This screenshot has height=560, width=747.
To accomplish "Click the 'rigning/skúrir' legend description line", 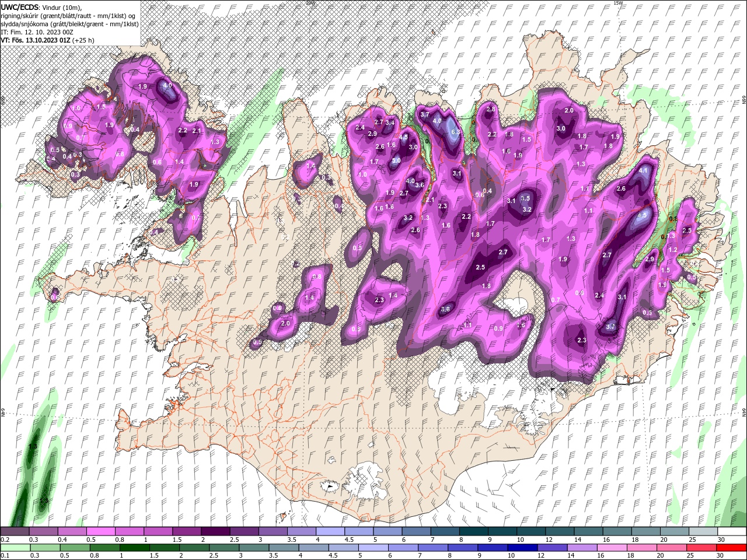I will pyautogui.click(x=69, y=16).
